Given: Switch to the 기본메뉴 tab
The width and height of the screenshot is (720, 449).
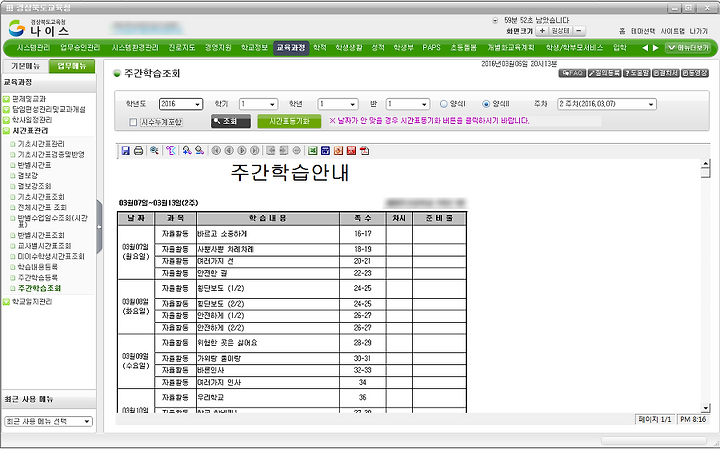Looking at the screenshot, I should (x=25, y=66).
